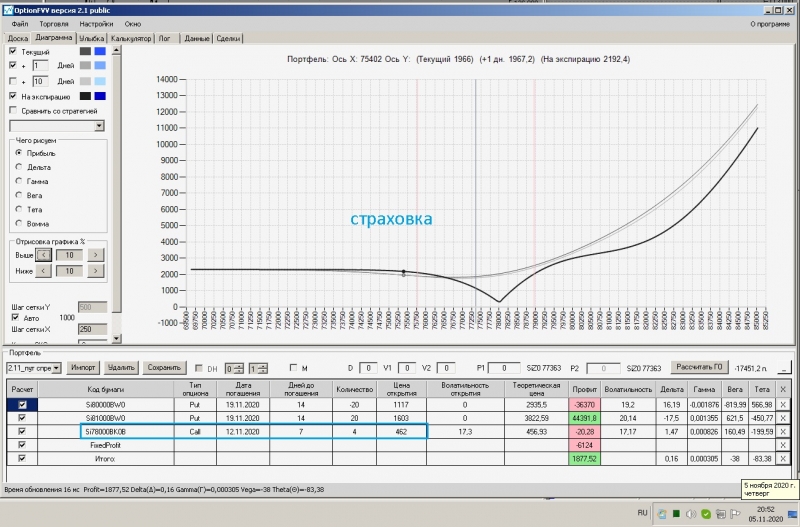Image resolution: width=800 pixels, height=527 pixels.
Task: Enable the +10 Дней checkbox
Action: click(x=13, y=81)
